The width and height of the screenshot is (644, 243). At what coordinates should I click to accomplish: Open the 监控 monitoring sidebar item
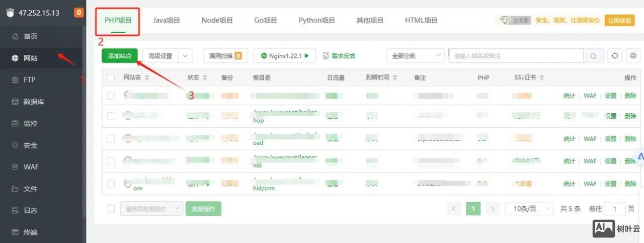click(x=31, y=123)
